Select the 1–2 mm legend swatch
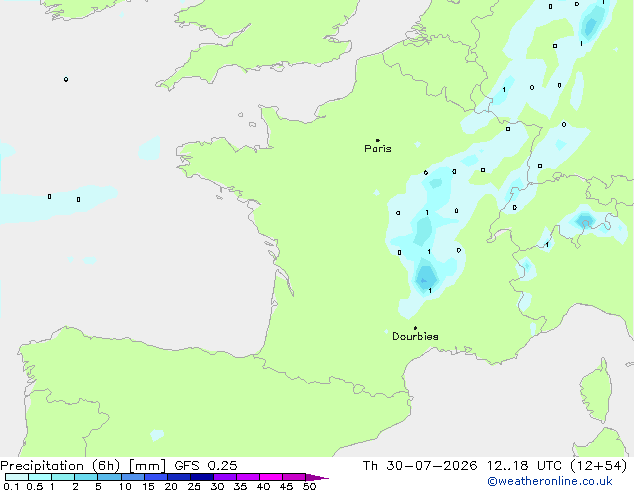The width and height of the screenshot is (634, 490). click(63, 477)
